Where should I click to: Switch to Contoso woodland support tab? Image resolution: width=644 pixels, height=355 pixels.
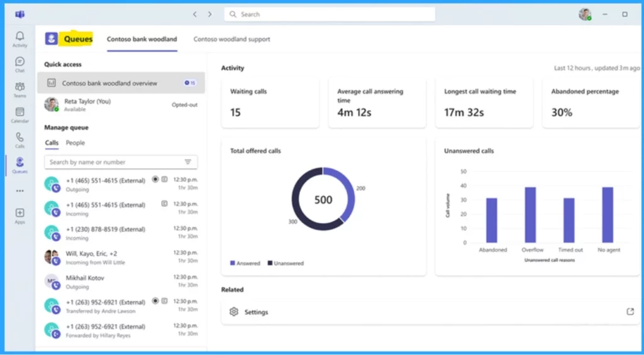pyautogui.click(x=232, y=40)
